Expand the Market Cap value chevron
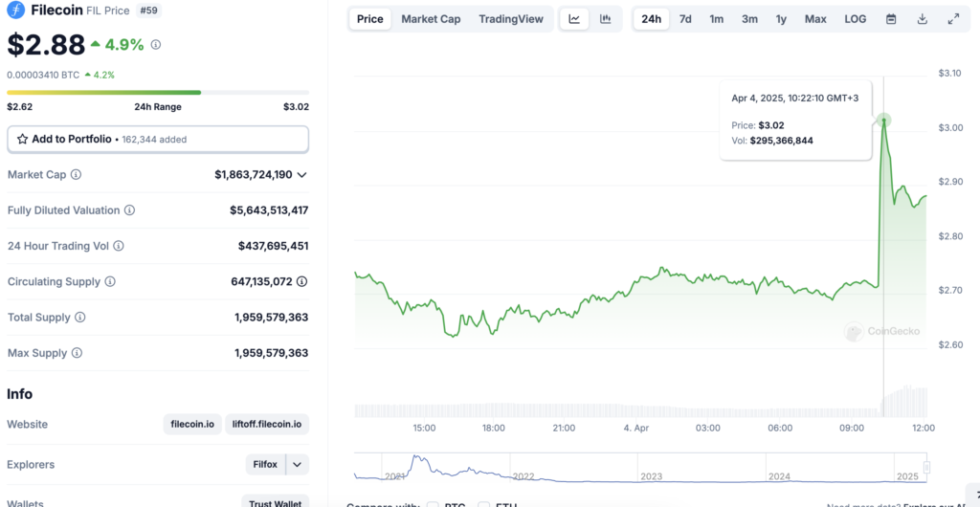The image size is (980, 507). click(x=302, y=175)
